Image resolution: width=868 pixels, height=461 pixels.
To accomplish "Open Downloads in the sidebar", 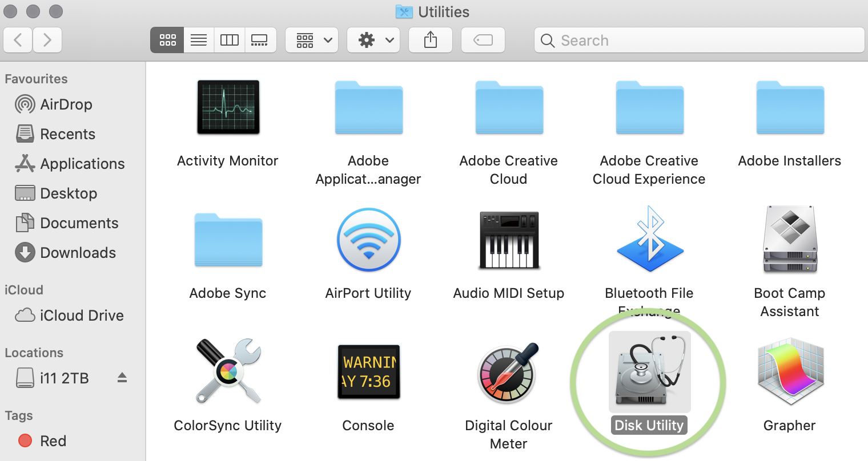I will coord(65,253).
